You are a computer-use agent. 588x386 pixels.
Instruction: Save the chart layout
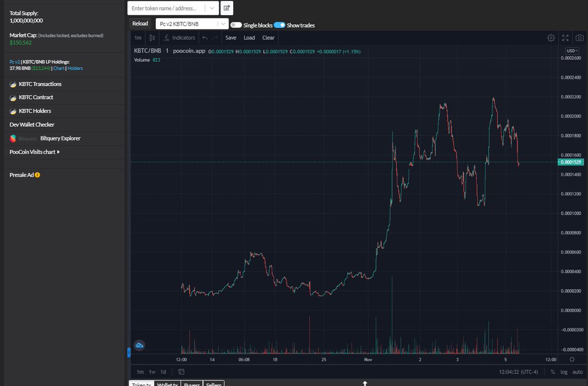pyautogui.click(x=231, y=38)
